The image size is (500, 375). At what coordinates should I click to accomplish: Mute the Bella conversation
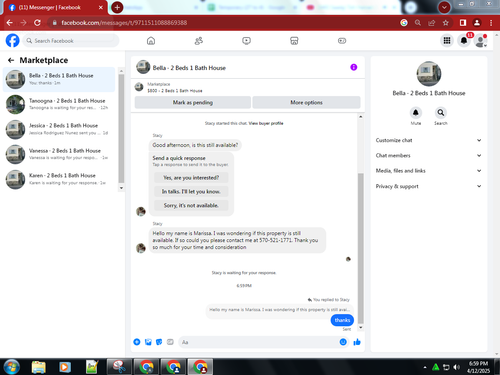pyautogui.click(x=416, y=113)
